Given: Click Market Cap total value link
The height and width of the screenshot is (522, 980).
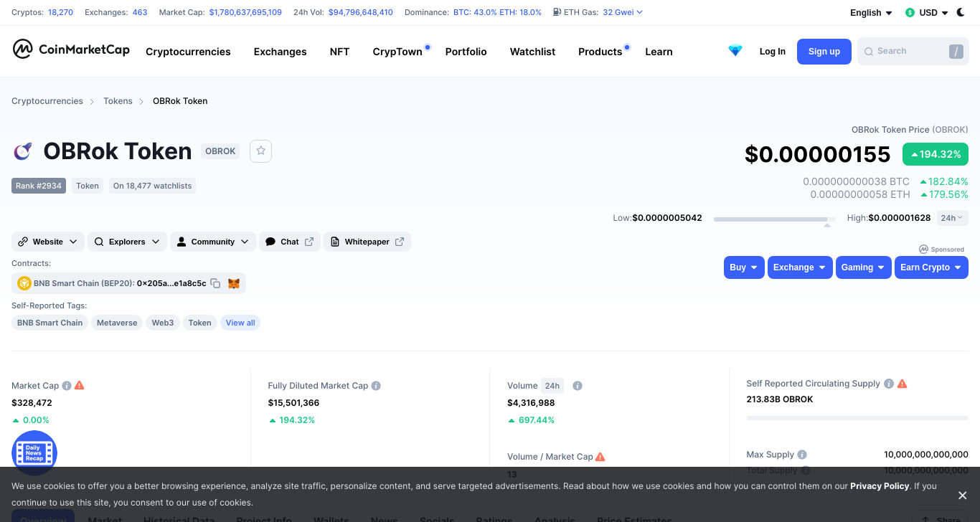Looking at the screenshot, I should pos(245,12).
